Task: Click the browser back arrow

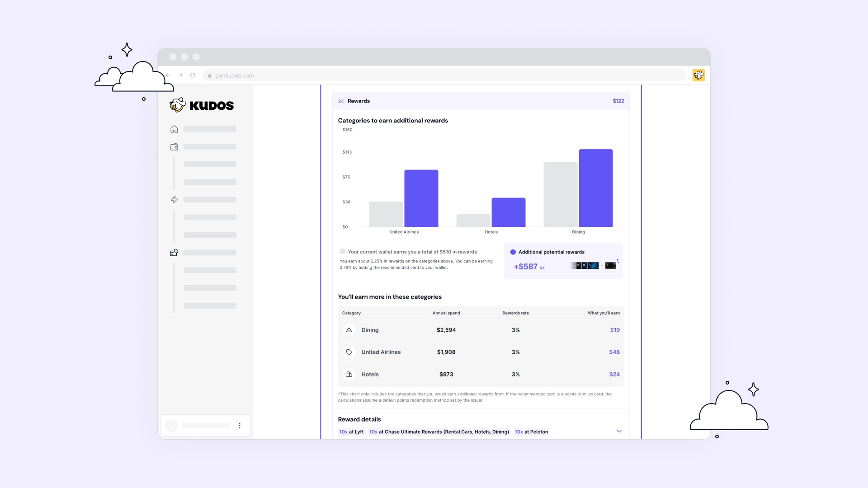Action: point(168,75)
